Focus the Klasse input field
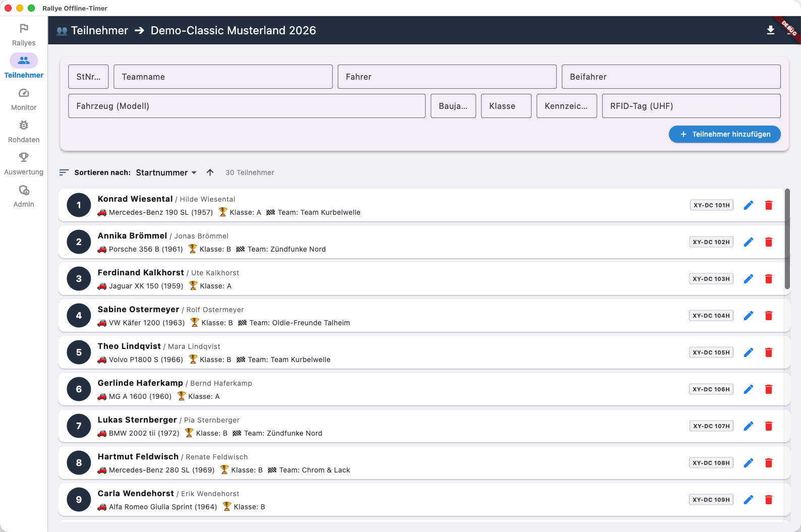This screenshot has width=801, height=532. click(506, 106)
